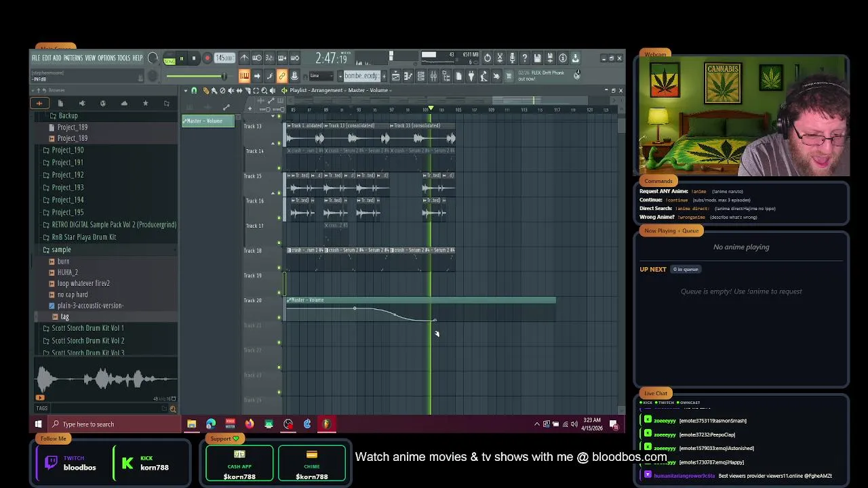Viewport: 868px width, 488px height.
Task: Open the Mixer view icon
Action: (433, 76)
